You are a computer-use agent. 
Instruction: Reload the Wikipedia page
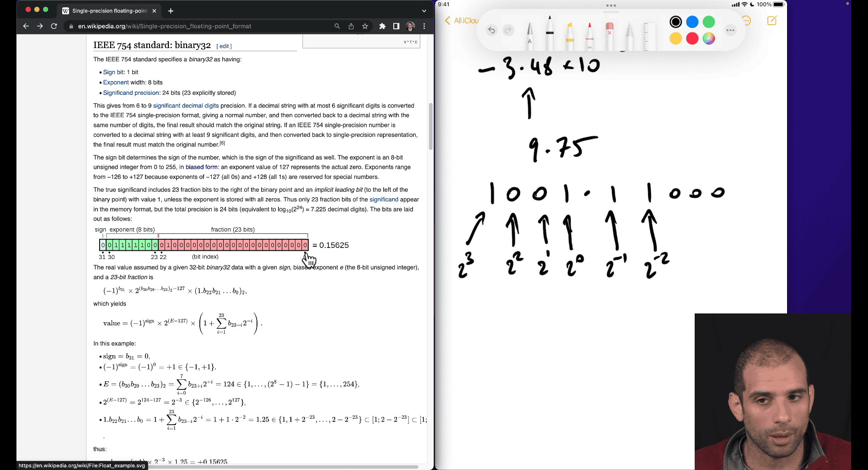coord(54,26)
